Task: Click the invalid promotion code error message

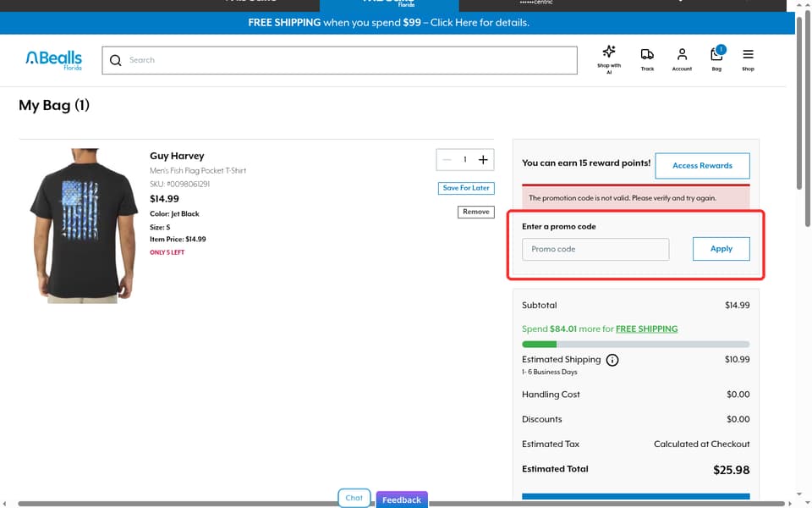Action: point(635,197)
